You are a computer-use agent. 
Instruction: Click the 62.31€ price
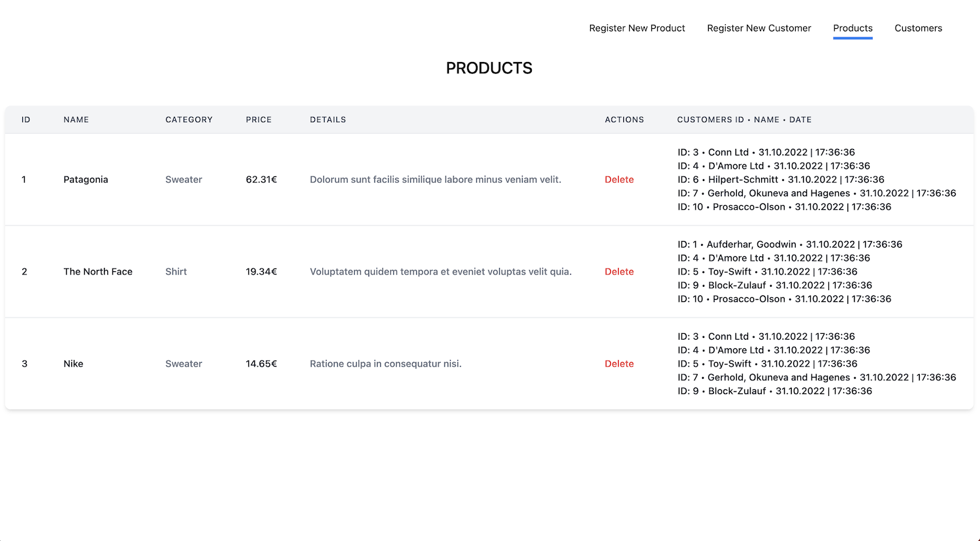click(261, 180)
